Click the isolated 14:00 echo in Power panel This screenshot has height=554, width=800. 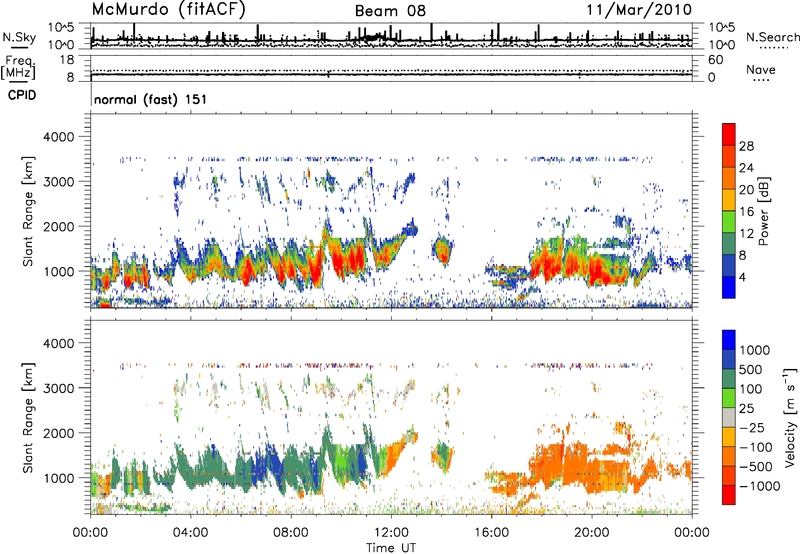[x=442, y=250]
